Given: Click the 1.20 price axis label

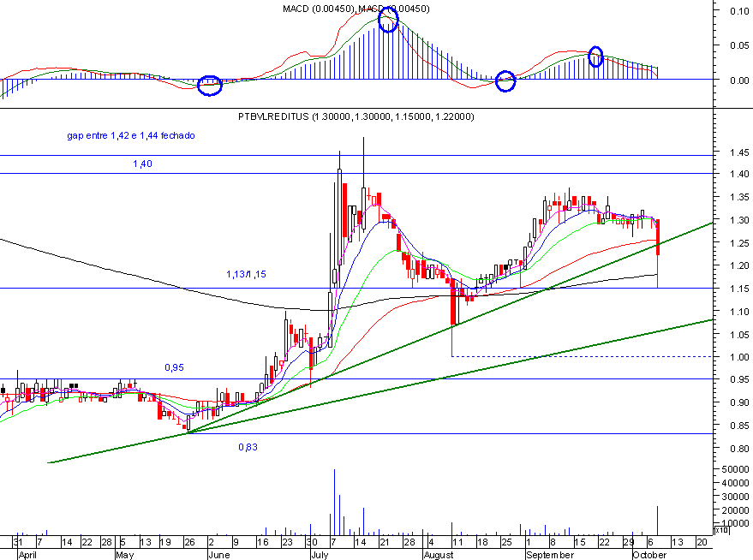Looking at the screenshot, I should pos(739,265).
